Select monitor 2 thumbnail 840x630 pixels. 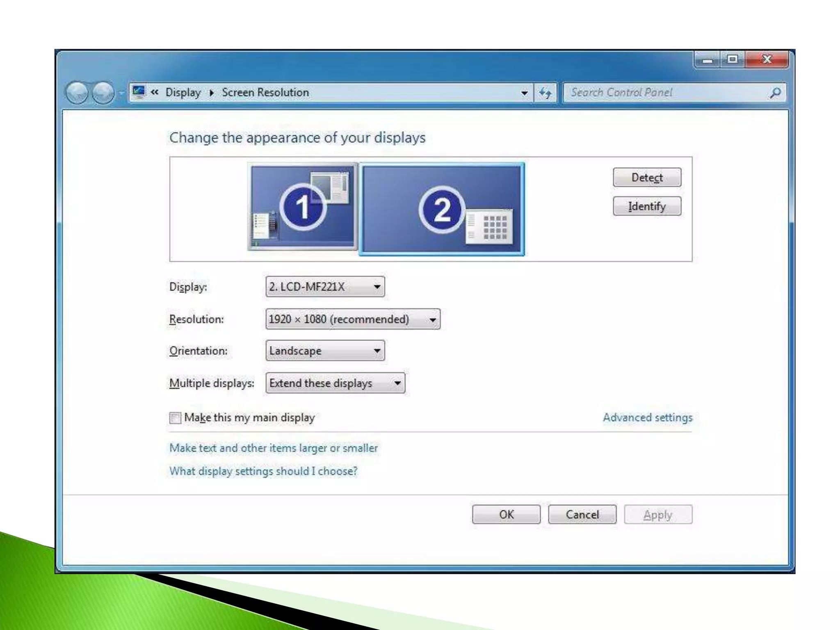click(x=442, y=209)
